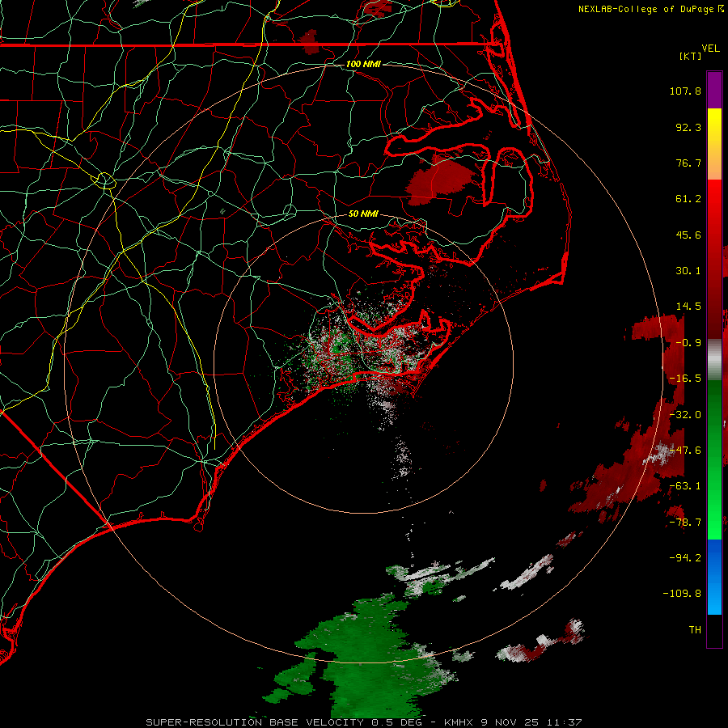Click the -32.0 velocity scale value
This screenshot has height=728, width=728.
click(685, 415)
